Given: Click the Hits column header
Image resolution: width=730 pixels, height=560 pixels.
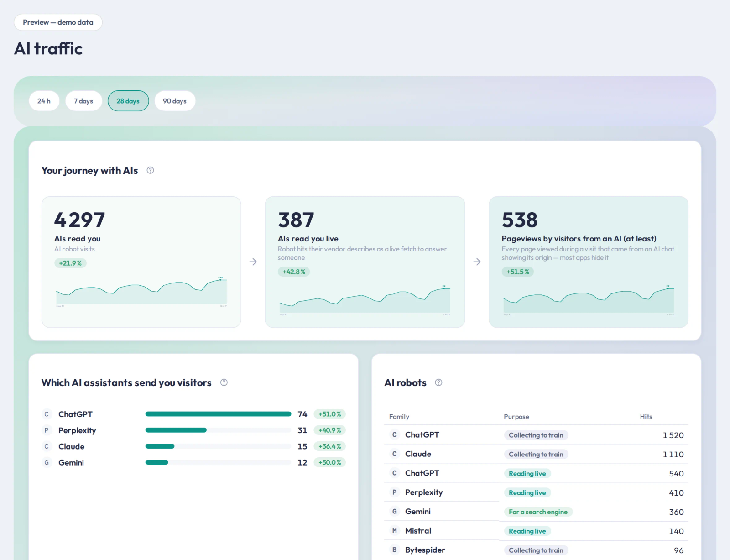Looking at the screenshot, I should tap(646, 417).
